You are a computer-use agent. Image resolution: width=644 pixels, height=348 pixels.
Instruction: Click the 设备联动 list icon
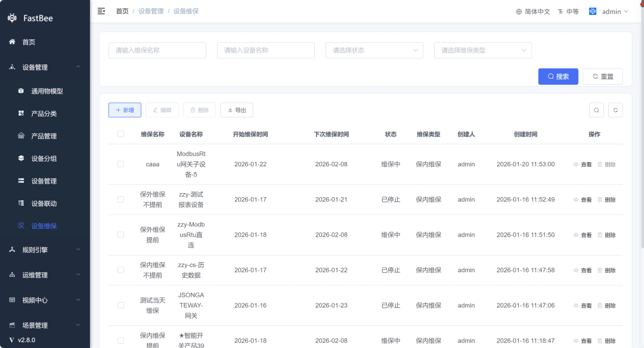[x=21, y=203]
